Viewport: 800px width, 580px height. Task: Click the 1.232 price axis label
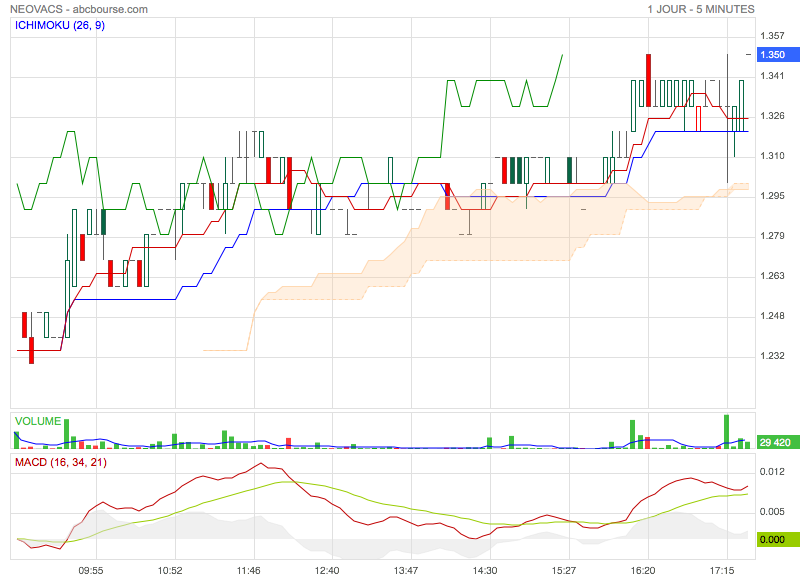pyautogui.click(x=772, y=356)
